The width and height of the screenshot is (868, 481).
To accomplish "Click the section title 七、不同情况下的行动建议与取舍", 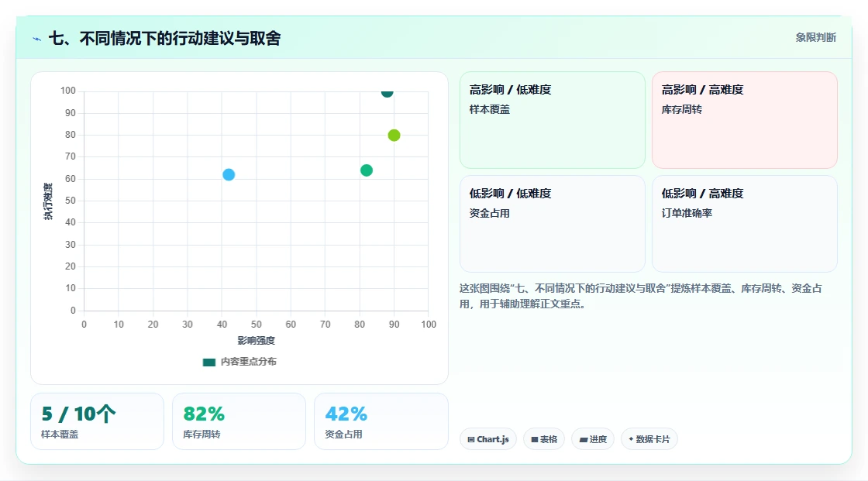I will [165, 38].
